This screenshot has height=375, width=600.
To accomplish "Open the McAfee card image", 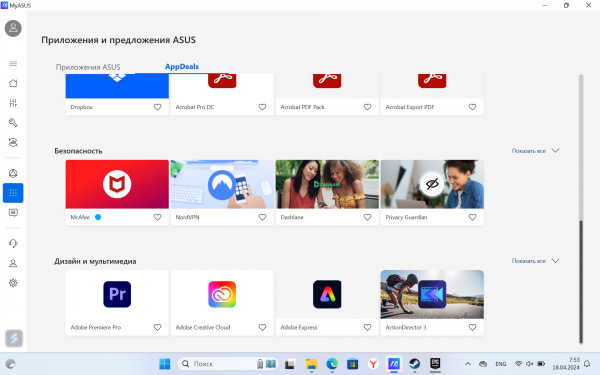I will [x=117, y=184].
